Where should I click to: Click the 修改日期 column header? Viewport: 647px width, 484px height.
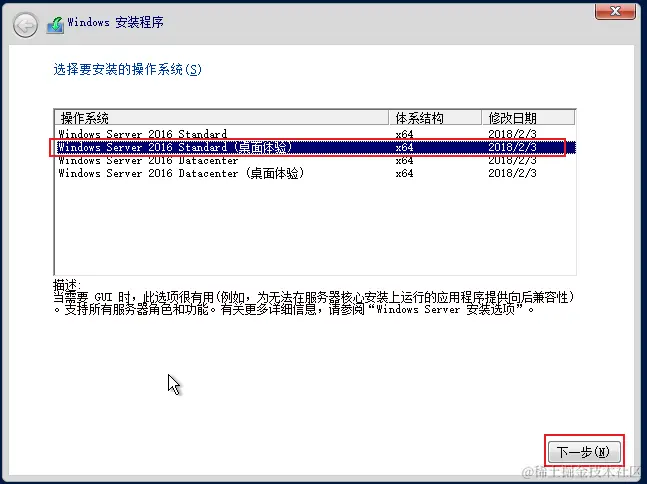pyautogui.click(x=528, y=118)
